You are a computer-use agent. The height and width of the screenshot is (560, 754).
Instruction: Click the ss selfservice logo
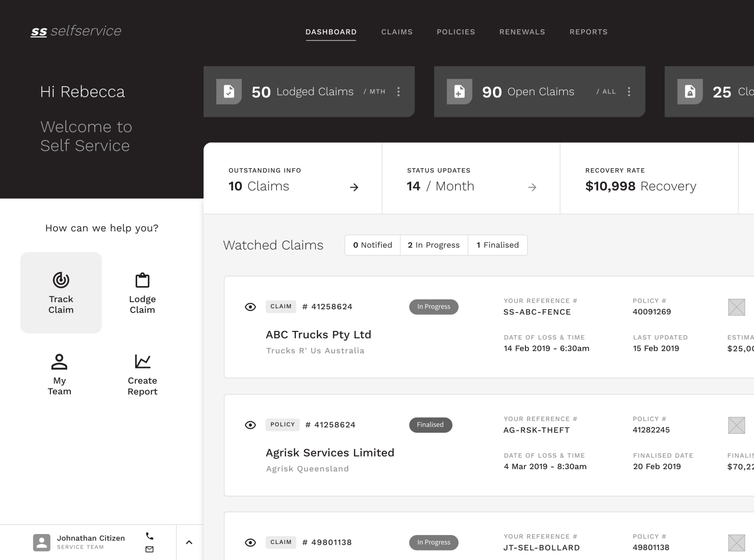75,31
